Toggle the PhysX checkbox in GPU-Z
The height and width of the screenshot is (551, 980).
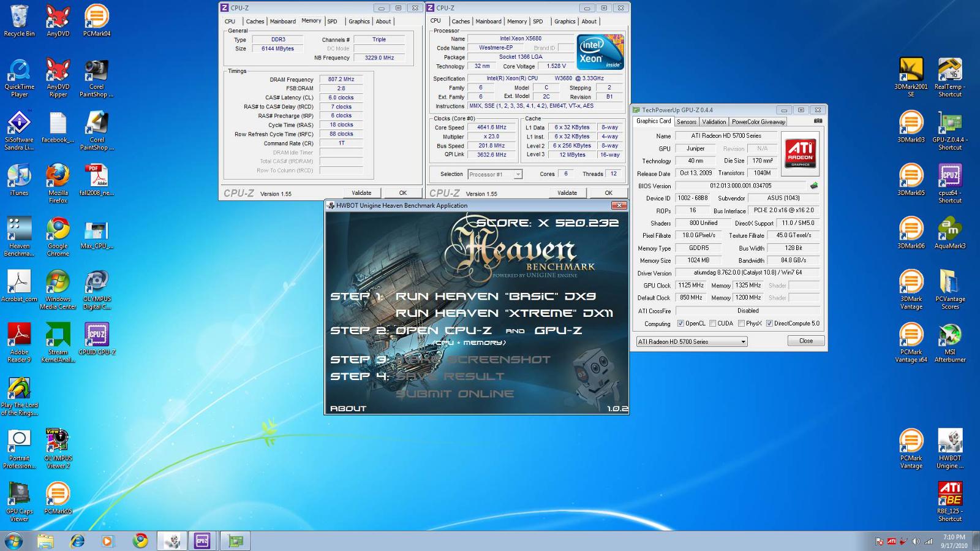741,324
